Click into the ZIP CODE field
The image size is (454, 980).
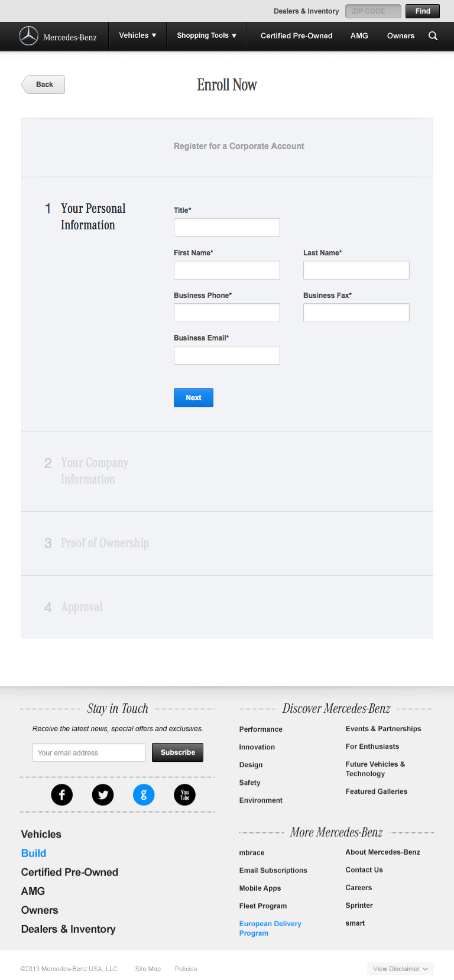373,11
